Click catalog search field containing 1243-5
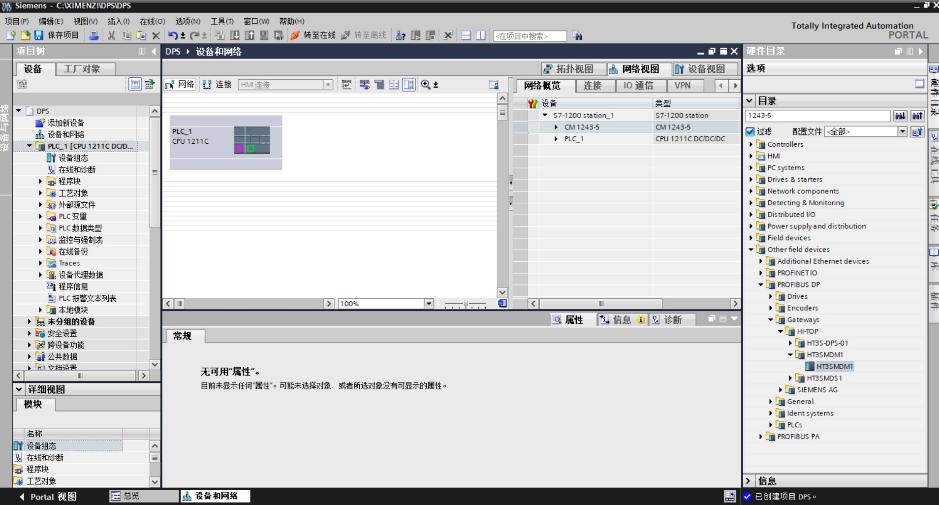Image resolution: width=939 pixels, height=505 pixels. [817, 116]
